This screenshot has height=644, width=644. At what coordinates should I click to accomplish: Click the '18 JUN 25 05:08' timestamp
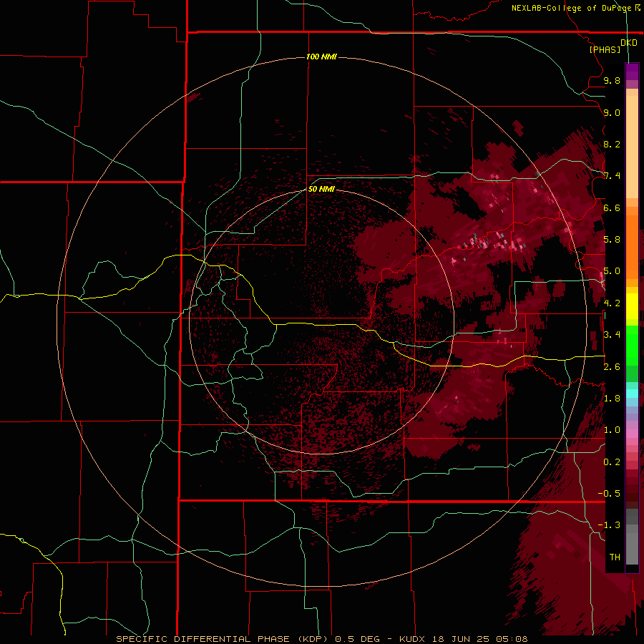pyautogui.click(x=479, y=639)
